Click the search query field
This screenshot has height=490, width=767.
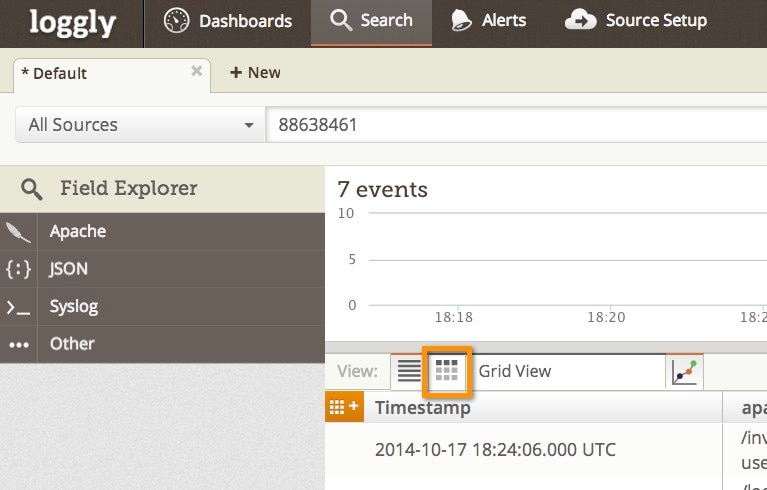click(515, 125)
